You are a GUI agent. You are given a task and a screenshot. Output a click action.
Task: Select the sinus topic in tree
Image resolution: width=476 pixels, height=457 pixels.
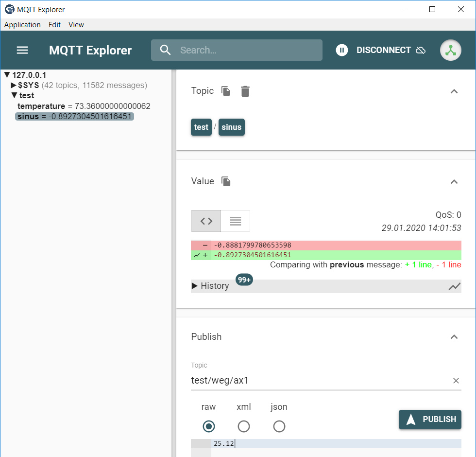75,116
